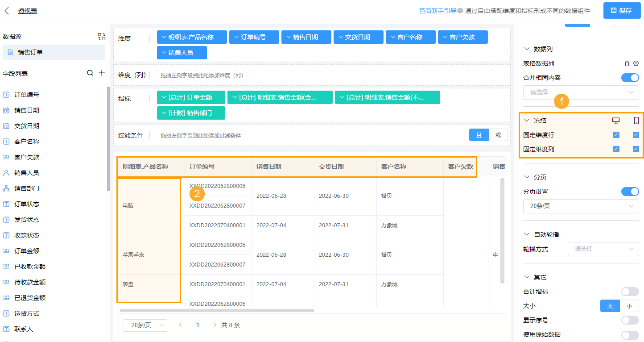Click the data source switch icon
The image size is (644, 342).
point(102,37)
